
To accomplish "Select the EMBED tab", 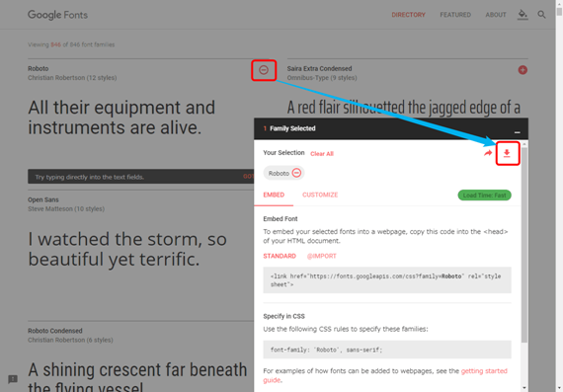I will tap(274, 195).
